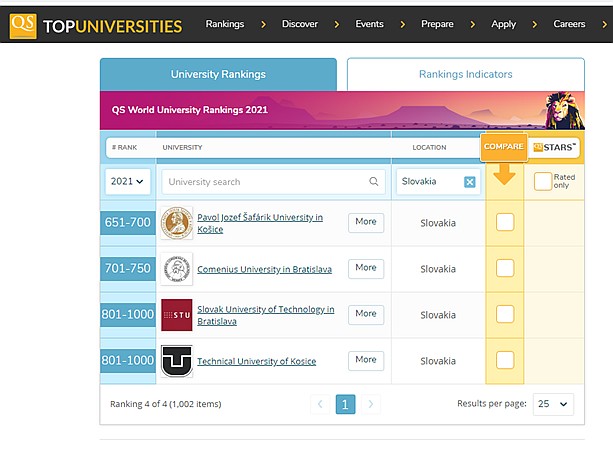Image resolution: width=613 pixels, height=462 pixels.
Task: Click the STU logo thumbnail
Action: [177, 315]
